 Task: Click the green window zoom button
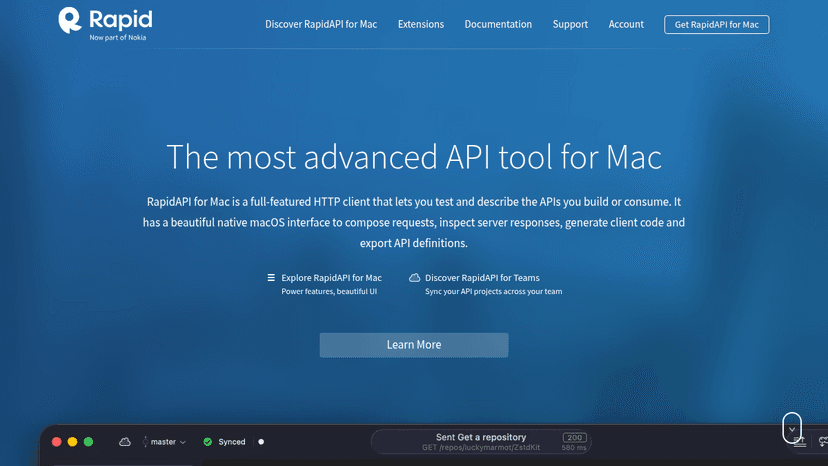pyautogui.click(x=89, y=442)
